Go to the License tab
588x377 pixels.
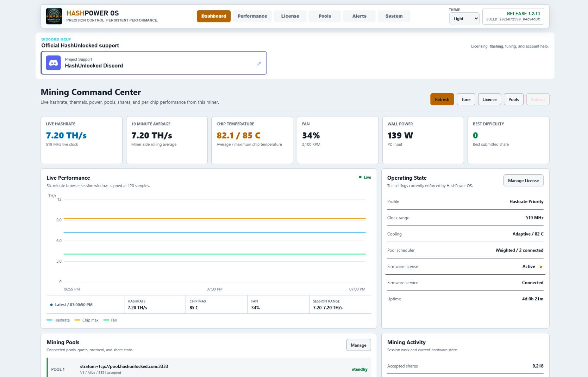pos(290,16)
